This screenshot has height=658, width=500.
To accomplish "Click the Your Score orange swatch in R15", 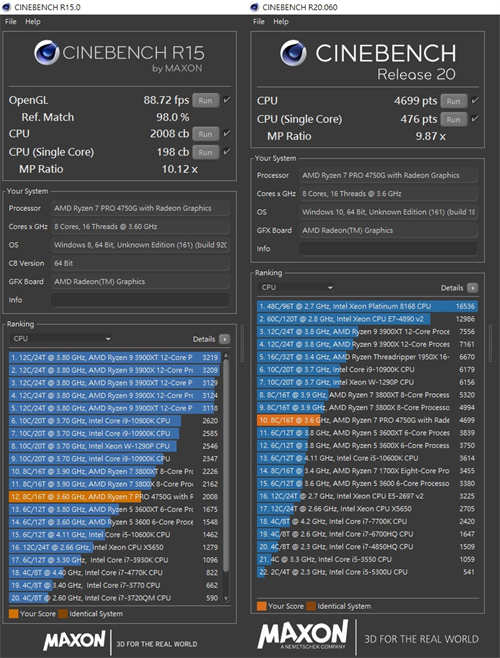I will click(13, 614).
